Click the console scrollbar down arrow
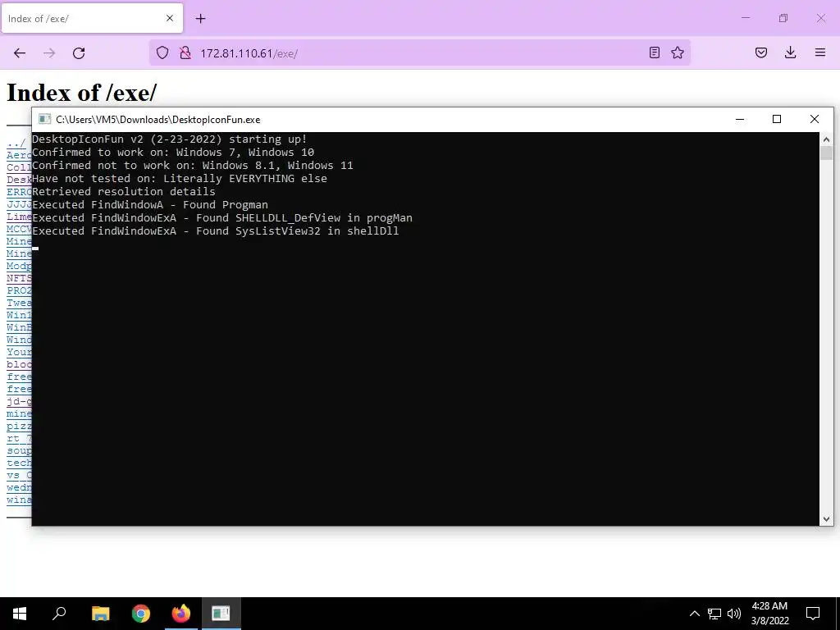 click(826, 518)
